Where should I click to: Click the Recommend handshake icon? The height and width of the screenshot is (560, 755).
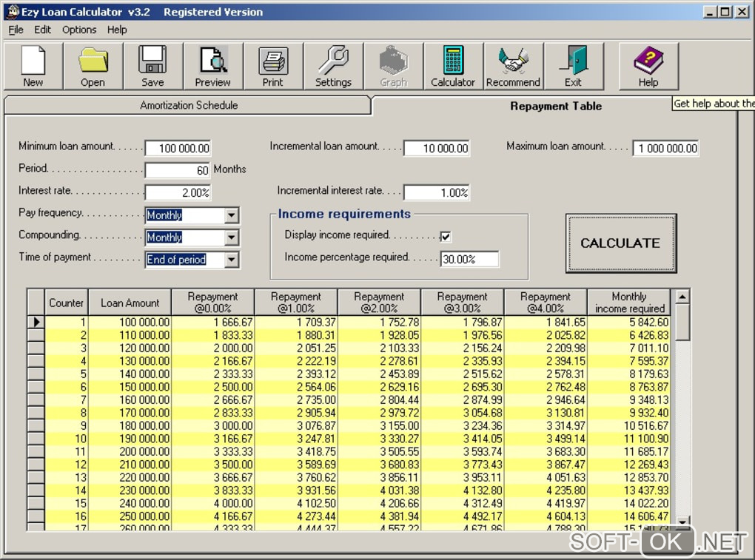pos(513,66)
